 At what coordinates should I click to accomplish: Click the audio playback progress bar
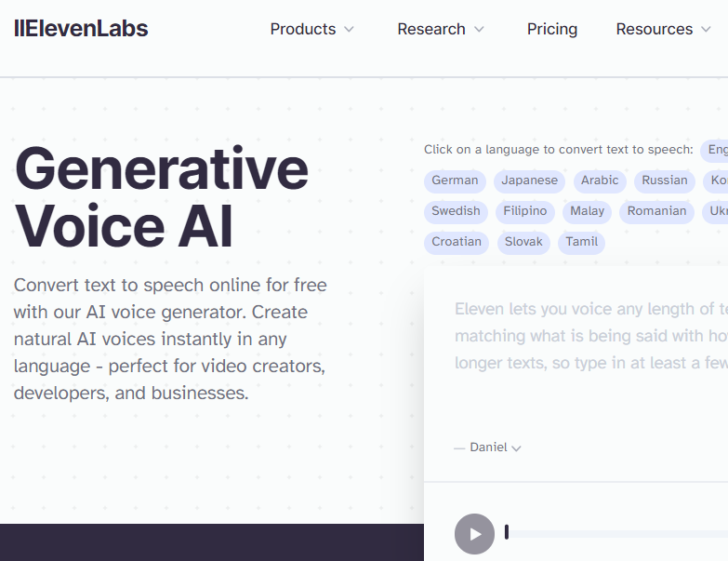(614, 533)
